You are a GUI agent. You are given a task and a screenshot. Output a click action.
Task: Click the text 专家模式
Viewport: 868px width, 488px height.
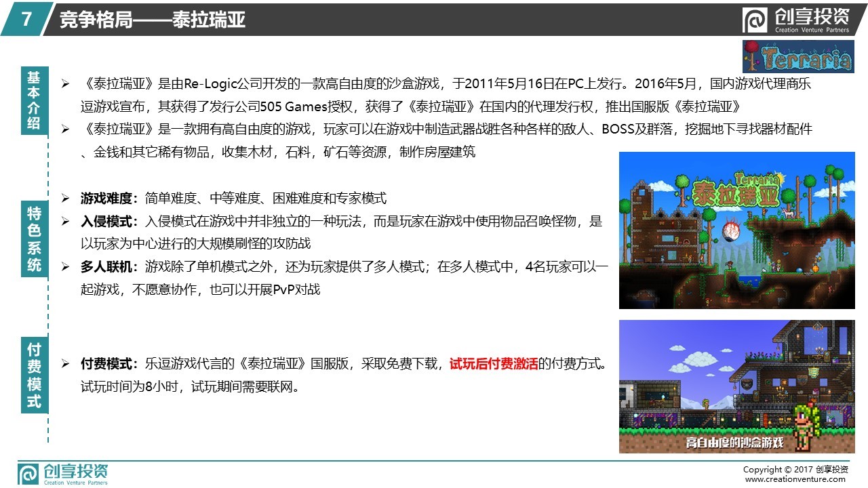click(362, 198)
